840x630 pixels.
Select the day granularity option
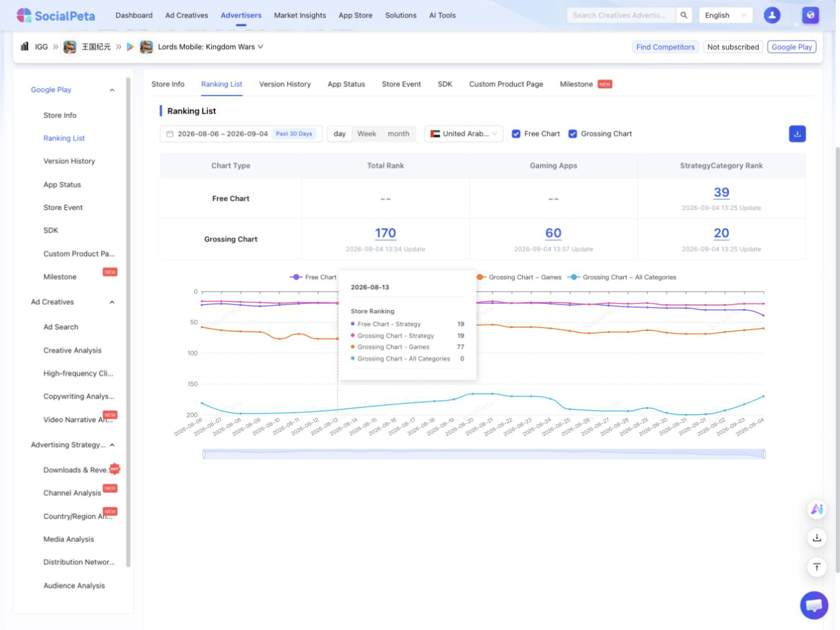(340, 134)
